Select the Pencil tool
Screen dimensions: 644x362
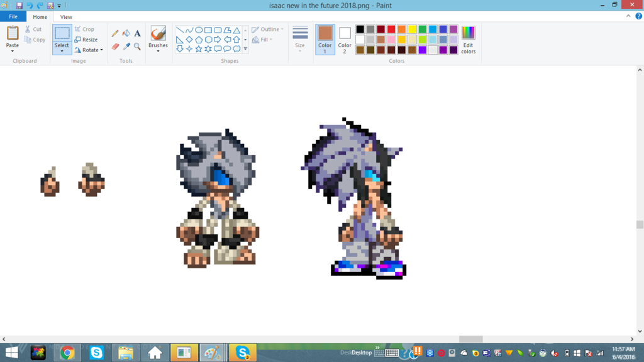point(115,33)
